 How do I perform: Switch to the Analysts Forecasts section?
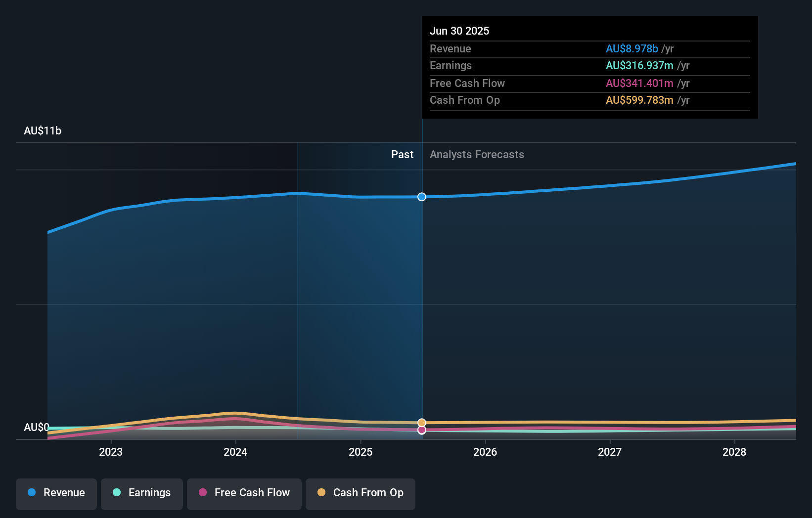pyautogui.click(x=476, y=154)
